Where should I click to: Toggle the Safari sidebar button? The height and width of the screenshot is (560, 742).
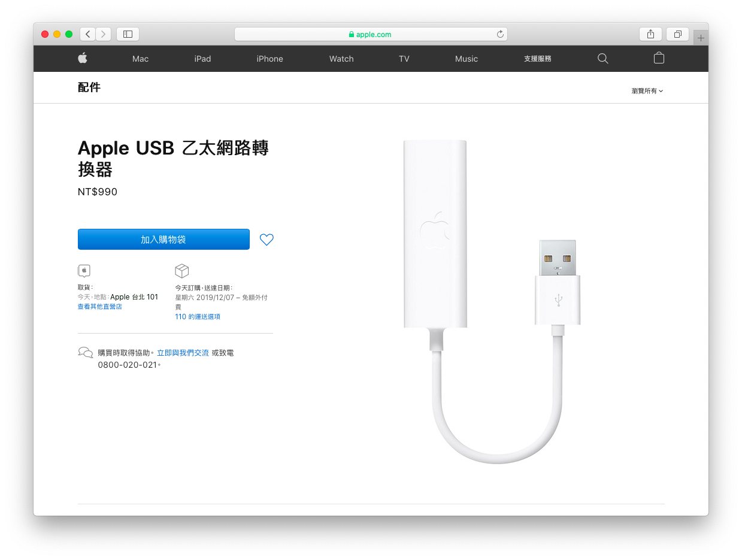128,34
